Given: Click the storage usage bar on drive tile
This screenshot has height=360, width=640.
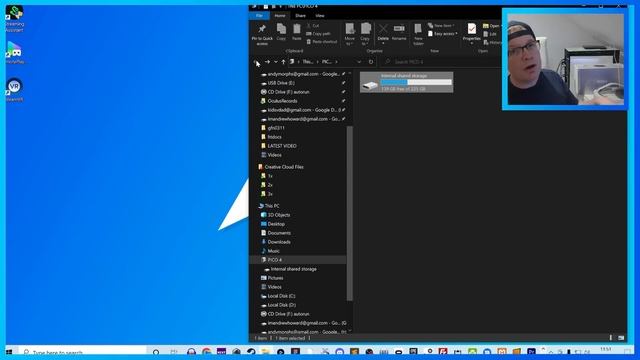Looking at the screenshot, I should [416, 82].
